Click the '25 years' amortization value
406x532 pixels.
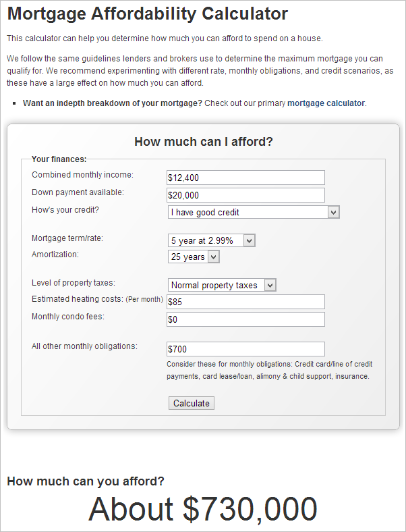pos(187,257)
